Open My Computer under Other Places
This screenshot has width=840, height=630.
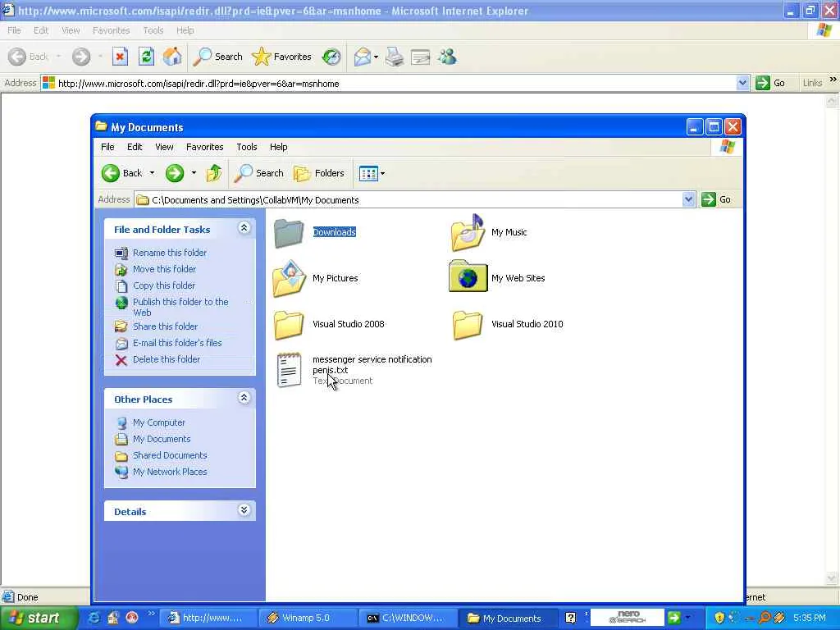coord(158,422)
